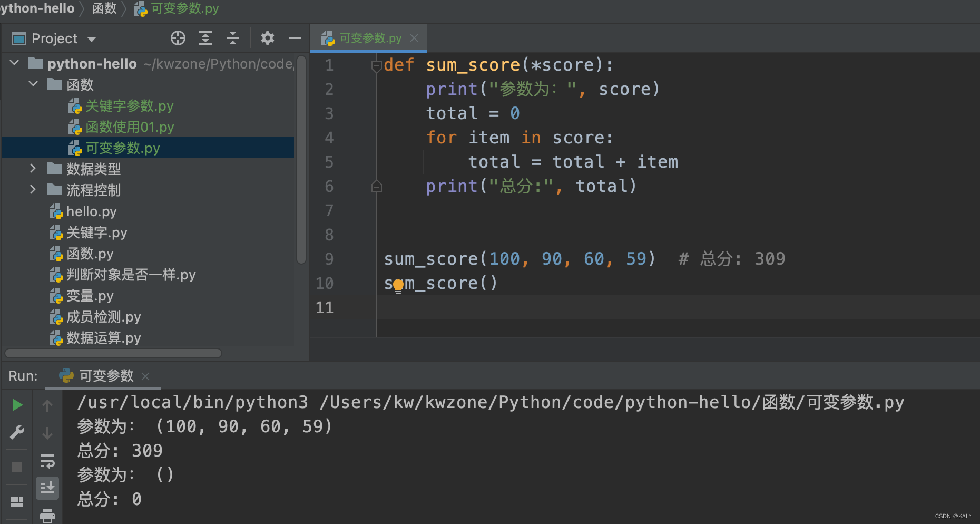Click the Stop process button
This screenshot has height=524, width=980.
(x=17, y=467)
